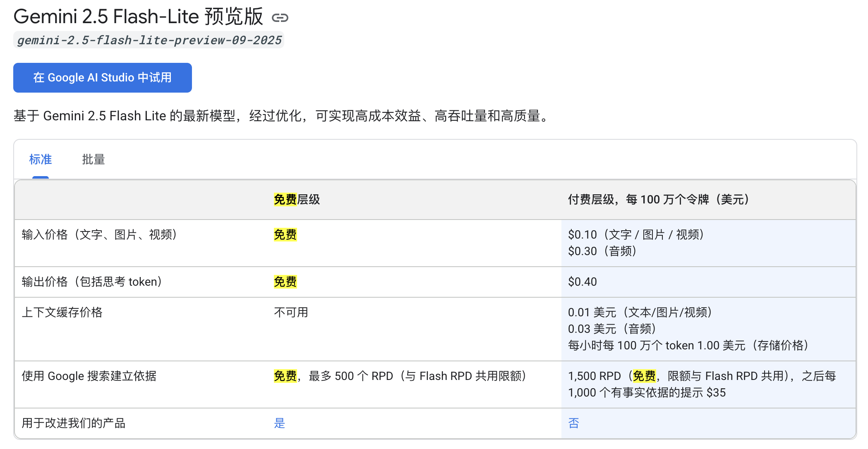Click the 1,500 RPD paid grounding text

coord(702,376)
